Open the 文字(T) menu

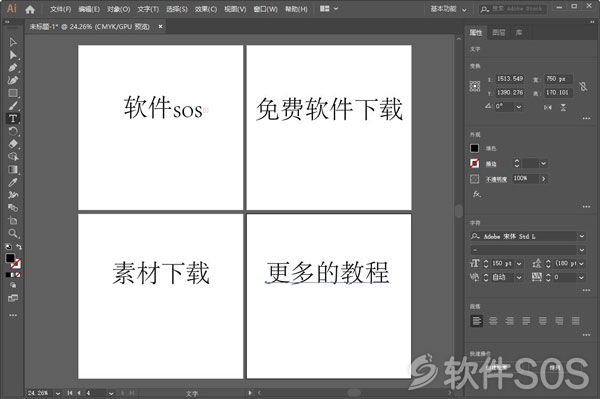pyautogui.click(x=148, y=9)
